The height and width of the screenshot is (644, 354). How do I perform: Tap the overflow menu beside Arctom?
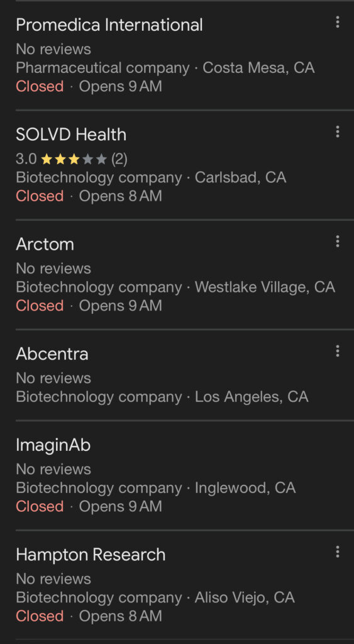[x=337, y=241]
